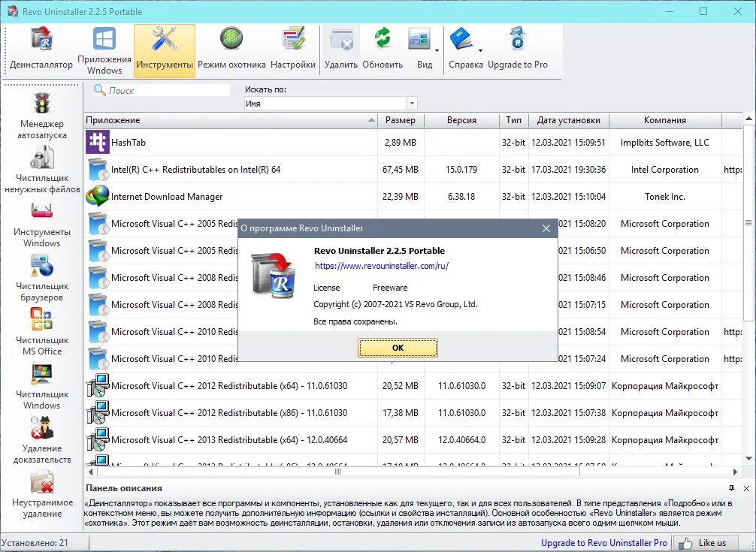Click Intel(R) C++ Redistributables row icon

[98, 169]
